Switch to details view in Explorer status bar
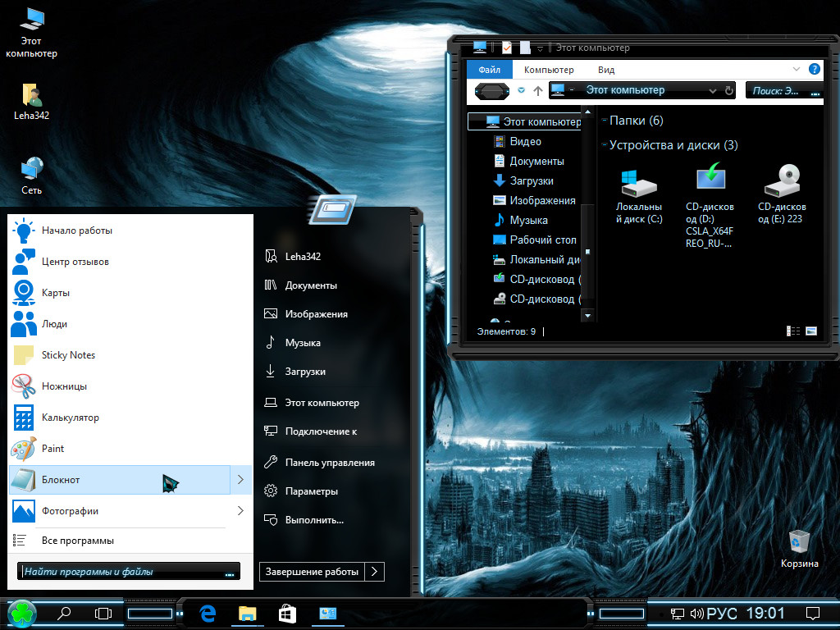The image size is (840, 630). (793, 331)
